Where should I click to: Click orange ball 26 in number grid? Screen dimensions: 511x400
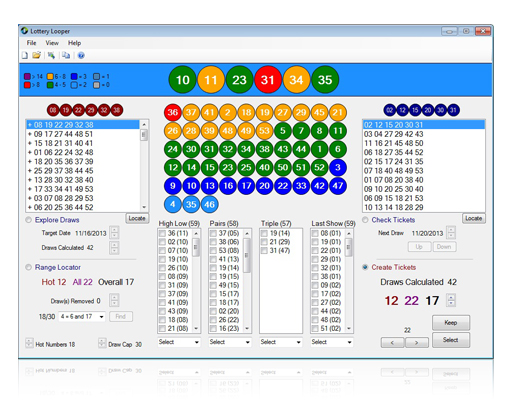tap(173, 131)
